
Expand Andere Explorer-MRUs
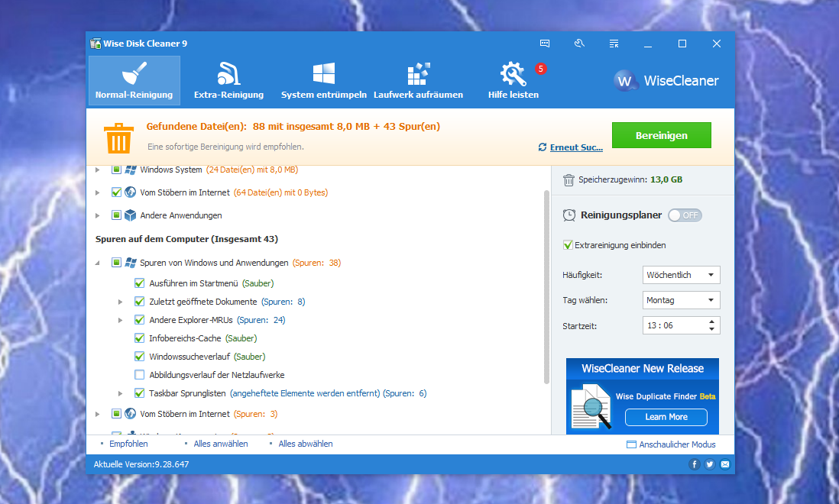point(121,320)
